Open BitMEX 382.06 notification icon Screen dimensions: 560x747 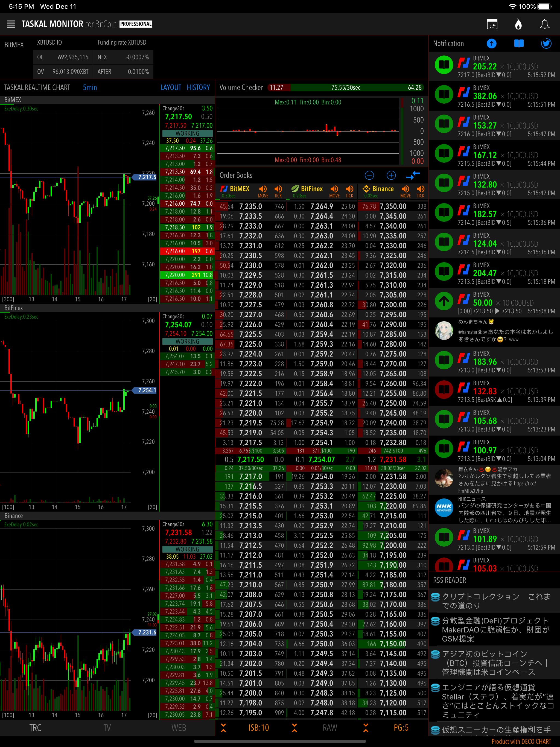coord(444,95)
